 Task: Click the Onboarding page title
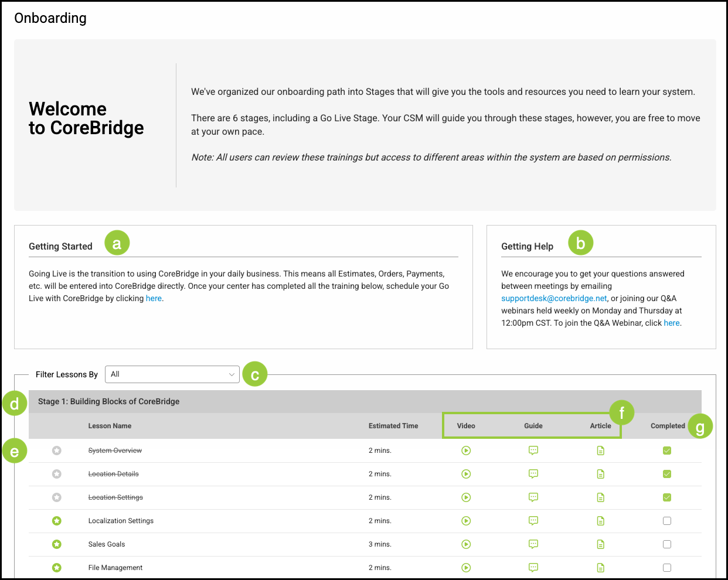pos(50,18)
